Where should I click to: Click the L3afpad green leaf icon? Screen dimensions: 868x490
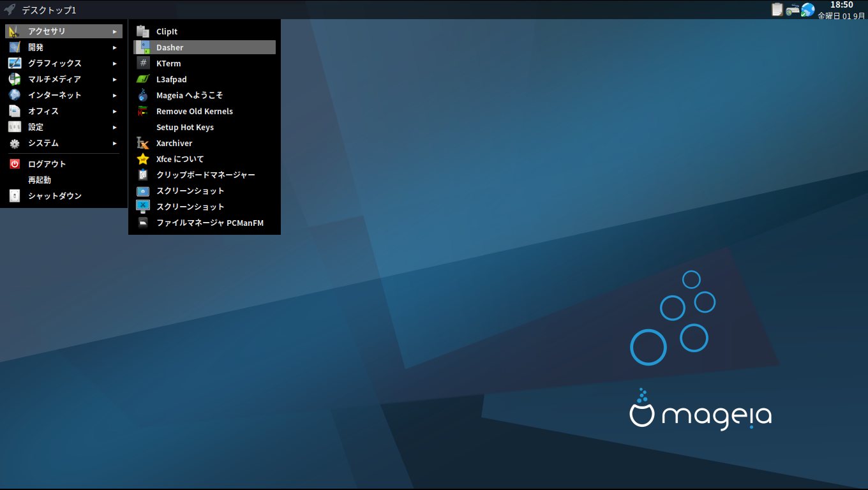pyautogui.click(x=143, y=79)
